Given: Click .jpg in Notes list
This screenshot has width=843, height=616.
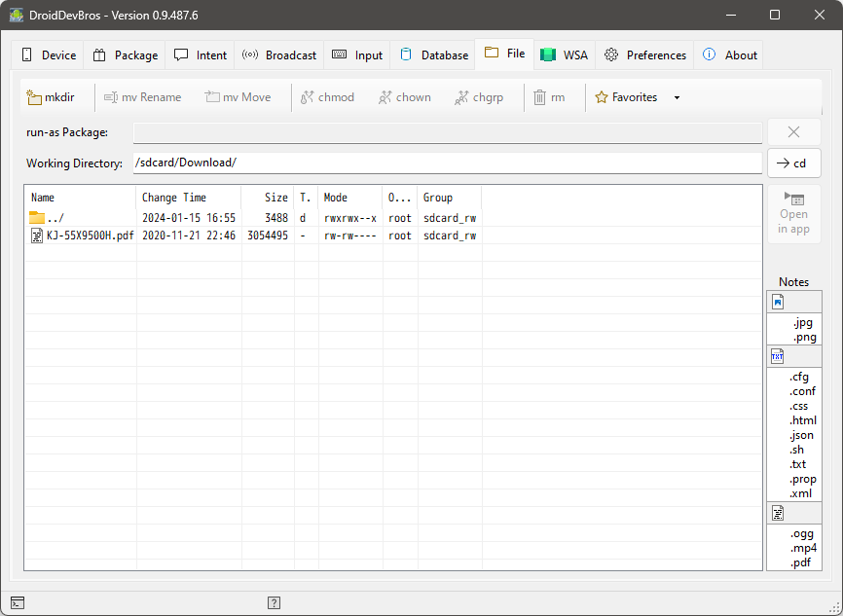Looking at the screenshot, I should point(803,322).
